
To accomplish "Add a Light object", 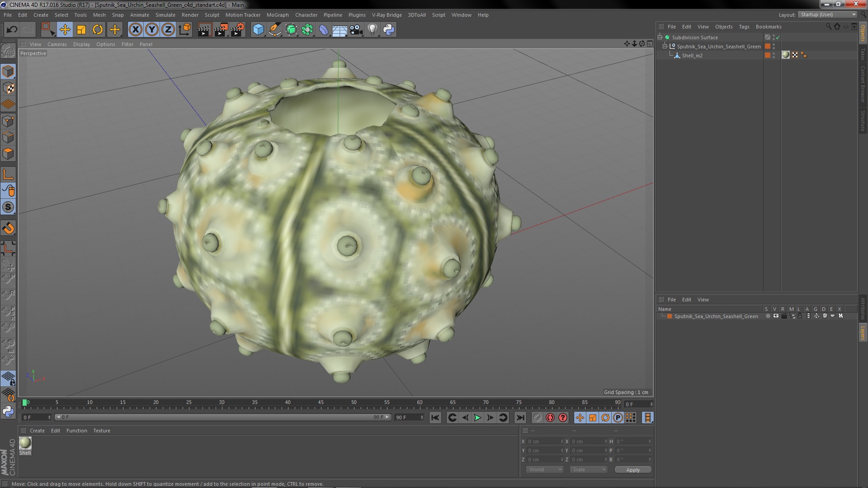I will 372,30.
